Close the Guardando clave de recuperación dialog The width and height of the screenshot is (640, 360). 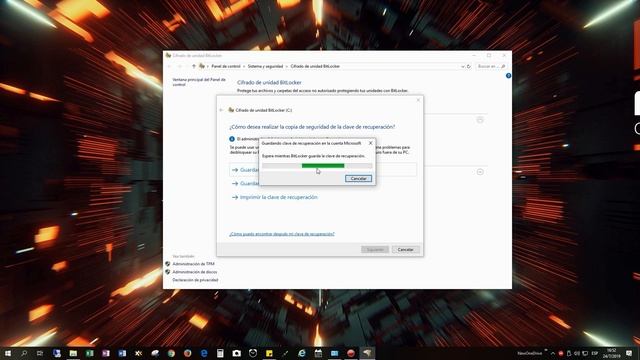click(x=371, y=143)
